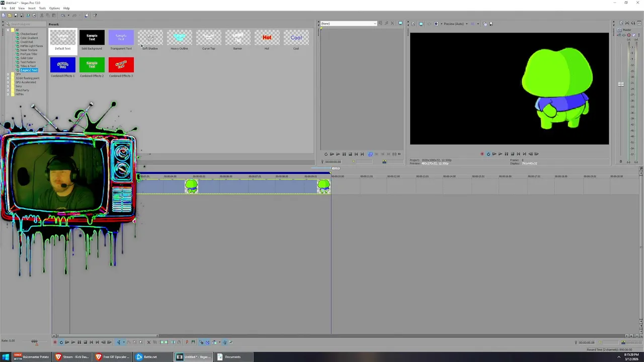Expand the 32-bit floating point folder

(8, 78)
